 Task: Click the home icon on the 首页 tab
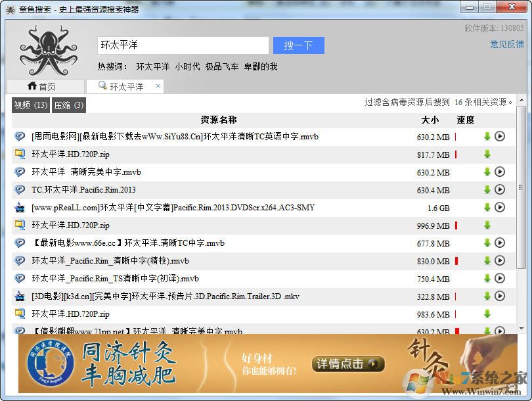pyautogui.click(x=31, y=85)
